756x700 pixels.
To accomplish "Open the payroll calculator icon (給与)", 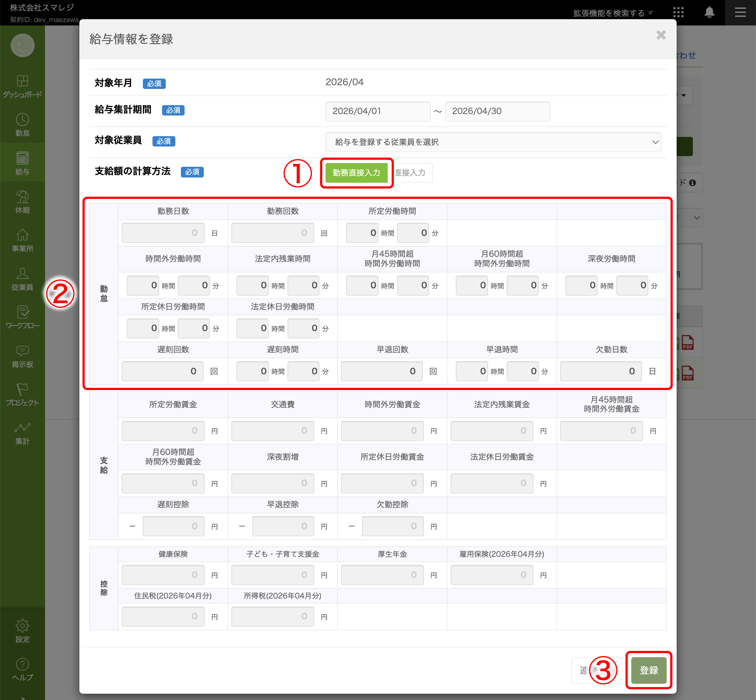I will pos(23,159).
